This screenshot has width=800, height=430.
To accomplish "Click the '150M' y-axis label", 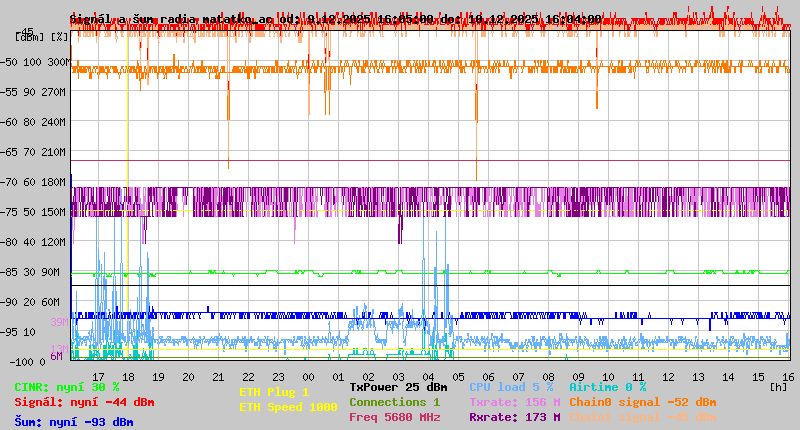I will (x=54, y=212).
